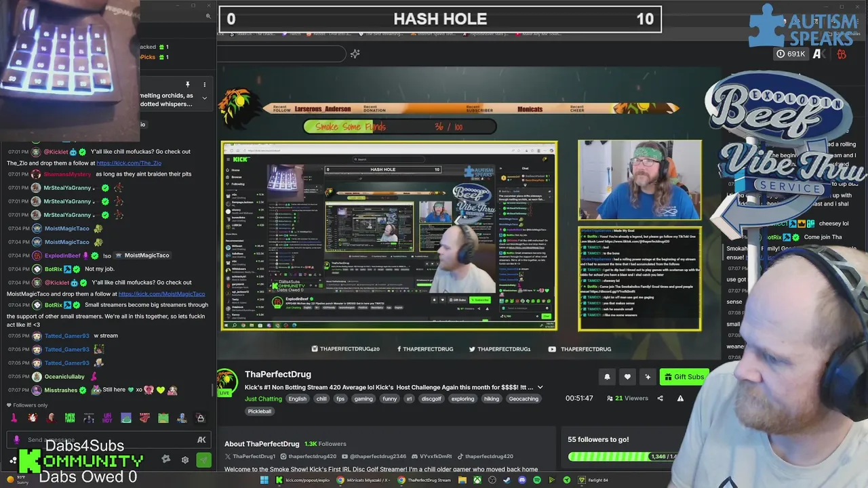This screenshot has height=488, width=868.
Task: Select the hiking tag
Action: 492,399
